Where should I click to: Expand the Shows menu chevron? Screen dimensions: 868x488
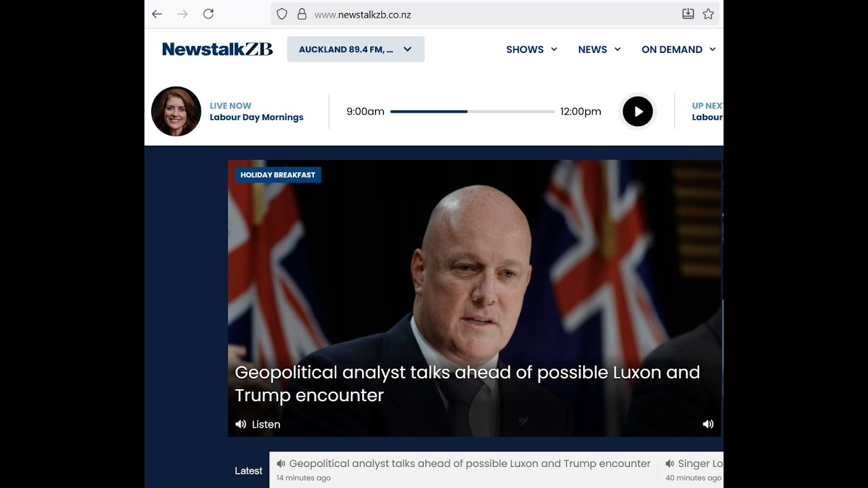(x=554, y=49)
